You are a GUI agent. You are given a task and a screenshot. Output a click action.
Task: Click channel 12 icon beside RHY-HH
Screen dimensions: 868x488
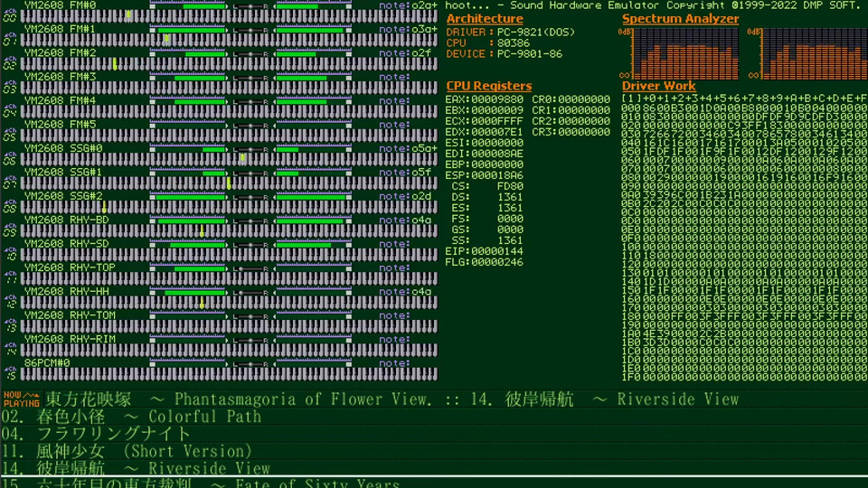point(9,302)
